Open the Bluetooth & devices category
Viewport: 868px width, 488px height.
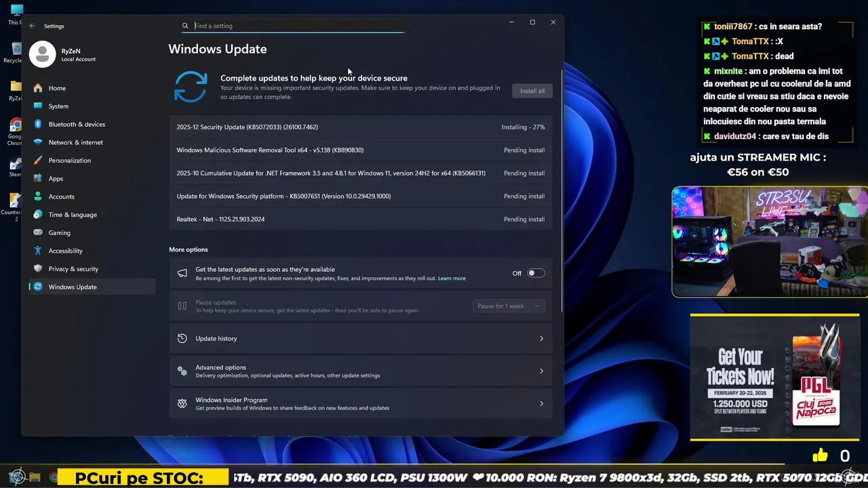point(92,124)
